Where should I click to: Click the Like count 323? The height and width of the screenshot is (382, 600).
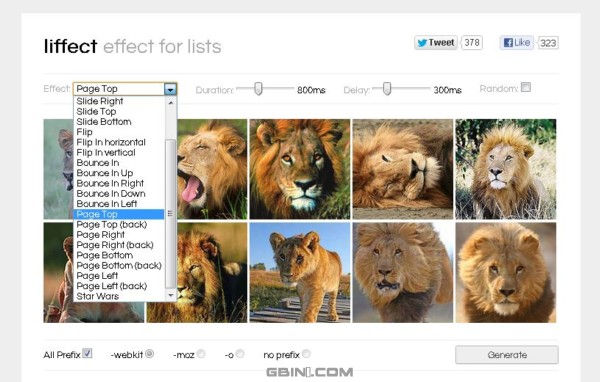pos(548,42)
